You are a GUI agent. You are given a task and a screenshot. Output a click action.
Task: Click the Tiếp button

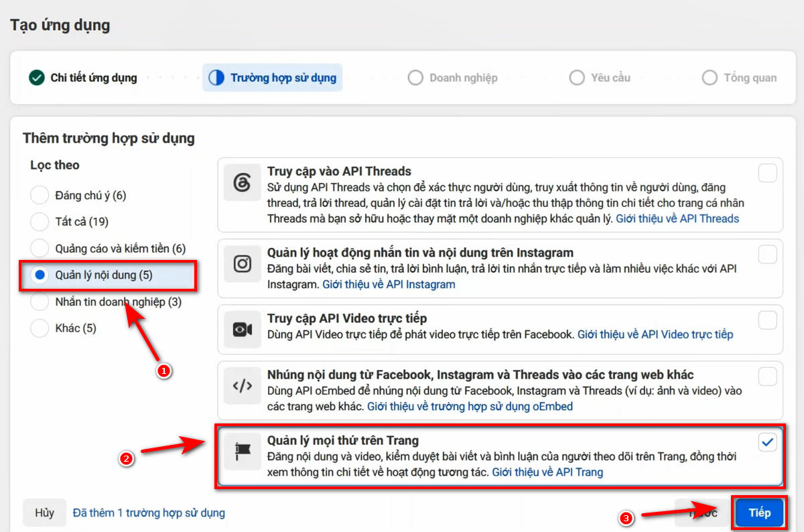760,513
